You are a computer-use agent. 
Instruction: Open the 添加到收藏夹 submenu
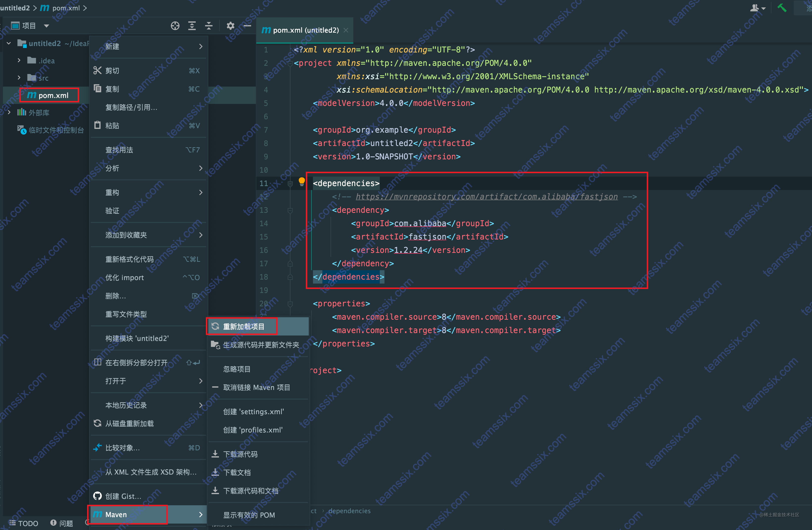(149, 235)
